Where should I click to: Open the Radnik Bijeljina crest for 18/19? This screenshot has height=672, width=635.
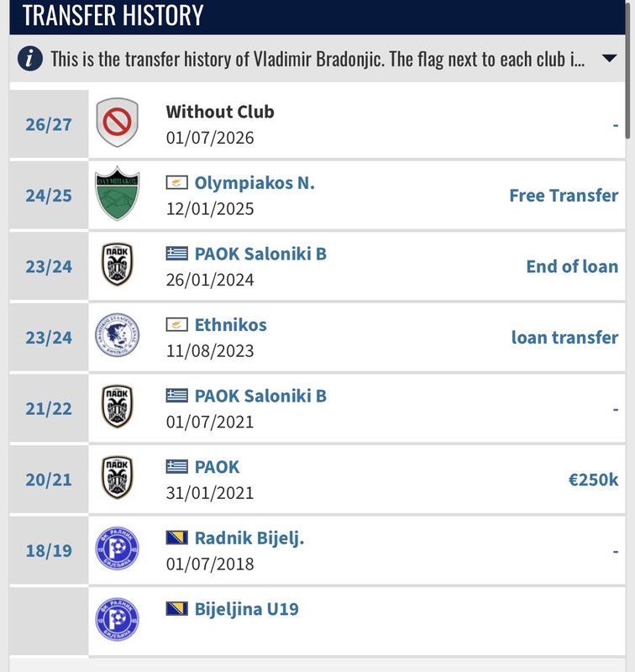pyautogui.click(x=117, y=549)
